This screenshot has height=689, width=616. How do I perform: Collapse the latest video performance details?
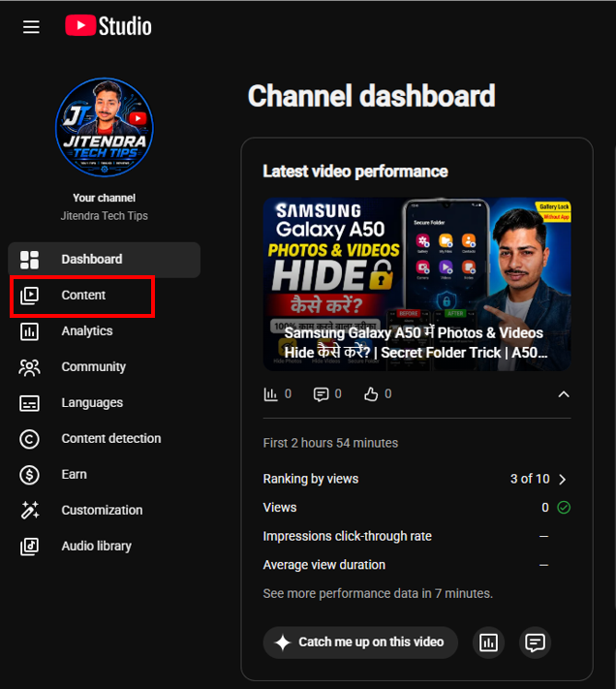(564, 394)
